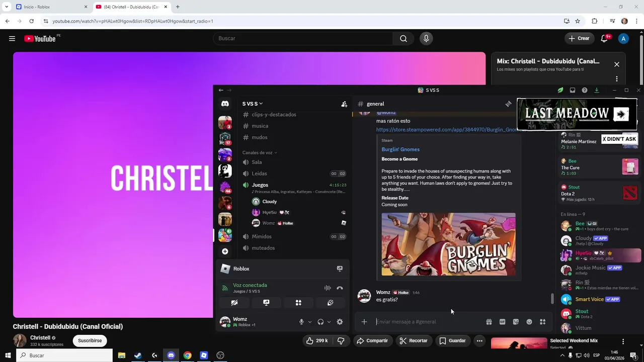This screenshot has width=644, height=362.
Task: Open Selected Weekend Mix video thumbnail
Action: click(519, 343)
